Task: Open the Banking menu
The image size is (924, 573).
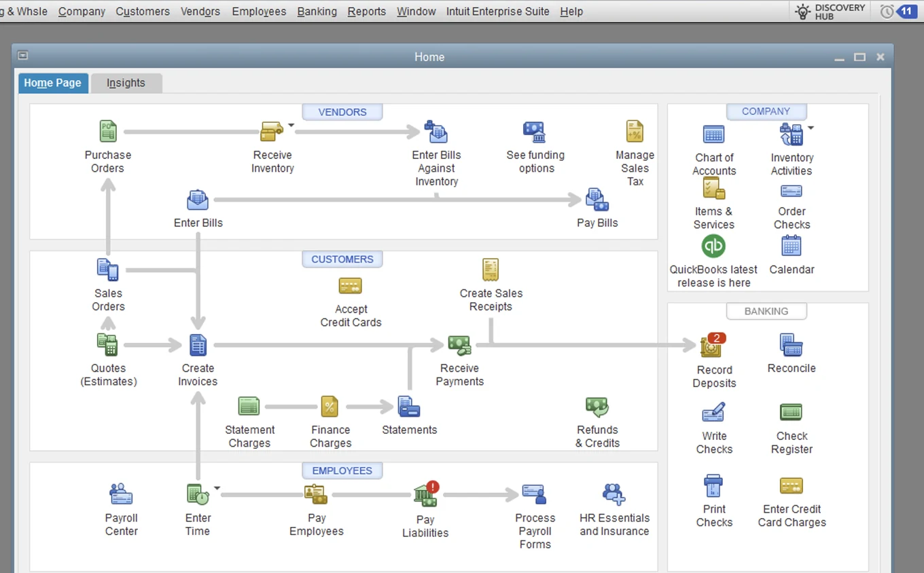Action: 317,12
